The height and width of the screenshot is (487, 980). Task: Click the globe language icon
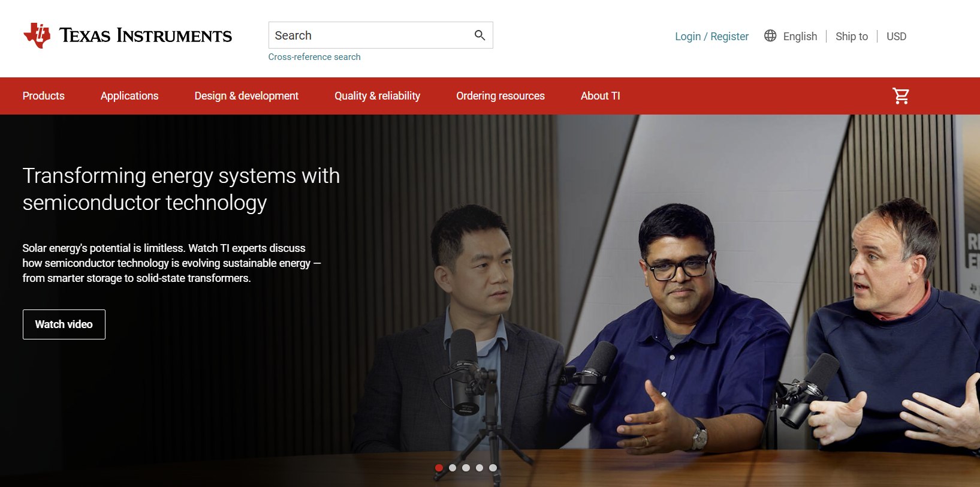(x=770, y=36)
